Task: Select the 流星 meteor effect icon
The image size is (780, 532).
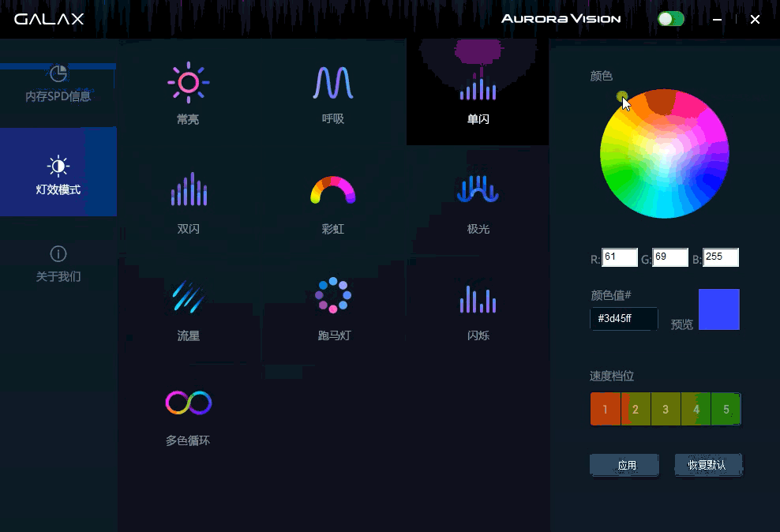Action: click(x=188, y=296)
